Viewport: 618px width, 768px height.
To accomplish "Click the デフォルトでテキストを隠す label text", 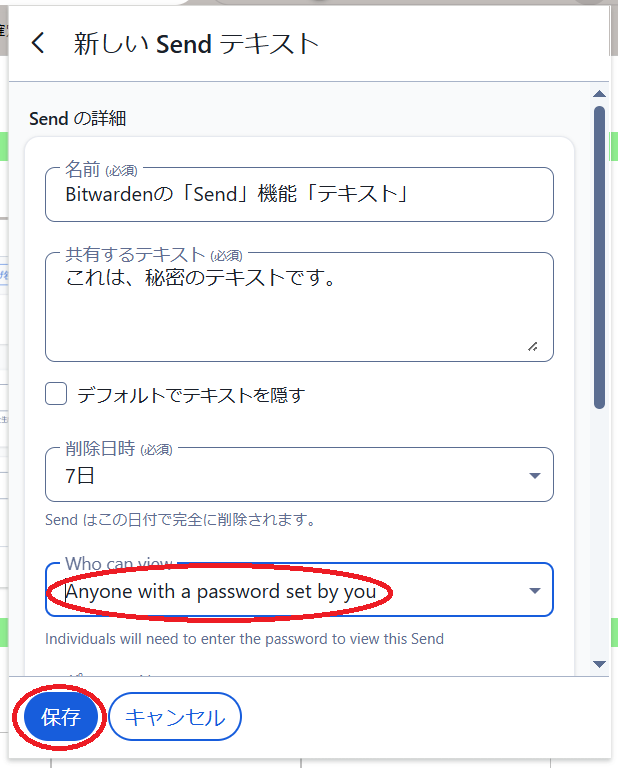I will (x=190, y=395).
